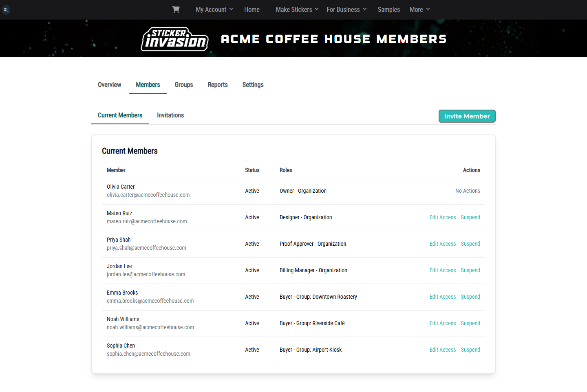This screenshot has width=587, height=392.
Task: Open the Samples page link
Action: point(389,9)
